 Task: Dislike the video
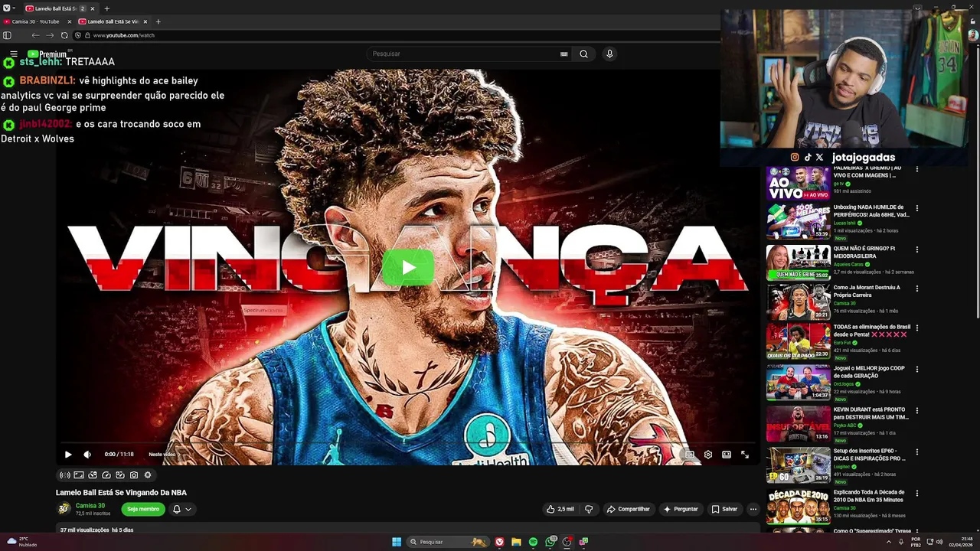tap(589, 509)
